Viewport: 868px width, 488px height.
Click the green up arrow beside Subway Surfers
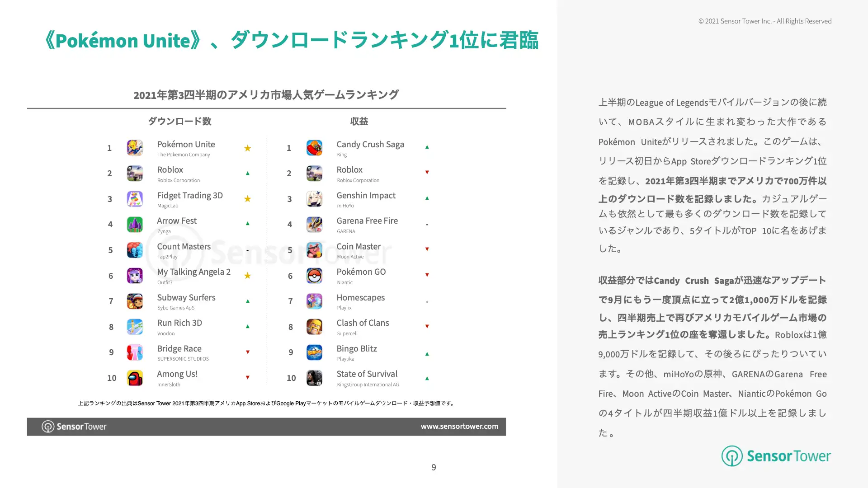(x=247, y=301)
